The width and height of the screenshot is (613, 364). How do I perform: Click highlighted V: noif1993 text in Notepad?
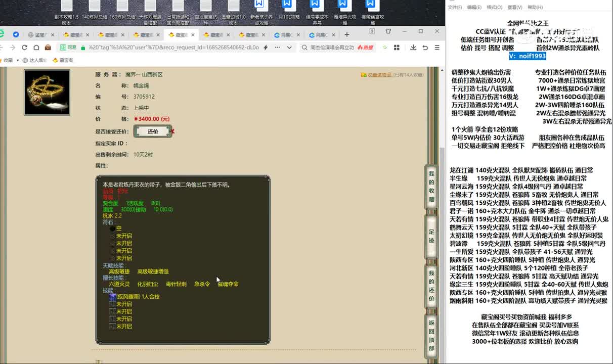[527, 56]
